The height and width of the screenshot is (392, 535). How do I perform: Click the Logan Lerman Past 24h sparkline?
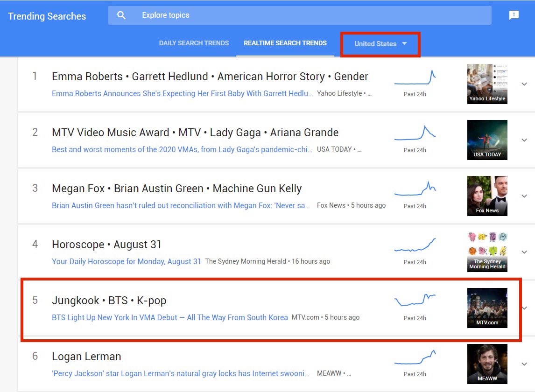(x=415, y=357)
